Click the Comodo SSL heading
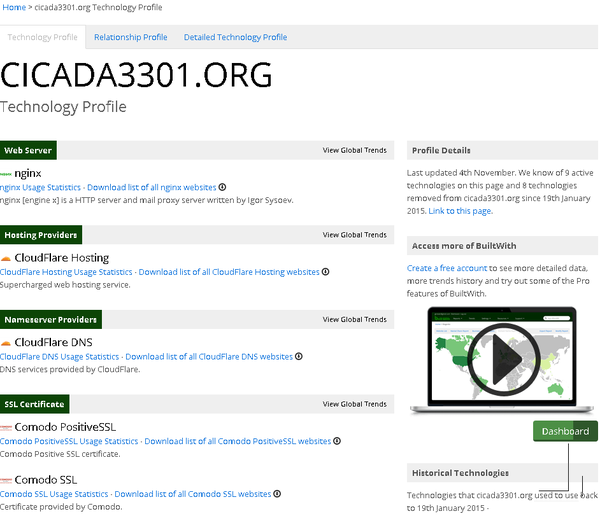 pyautogui.click(x=46, y=480)
